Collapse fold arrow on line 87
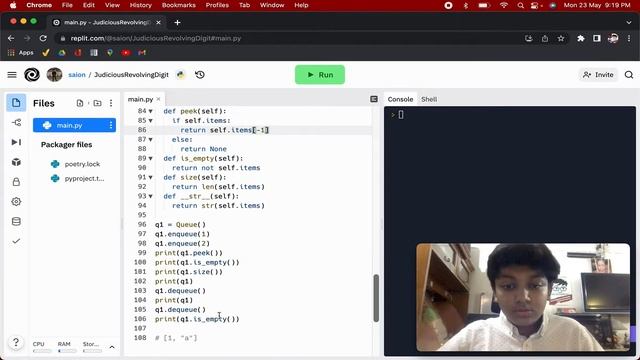 (x=151, y=140)
